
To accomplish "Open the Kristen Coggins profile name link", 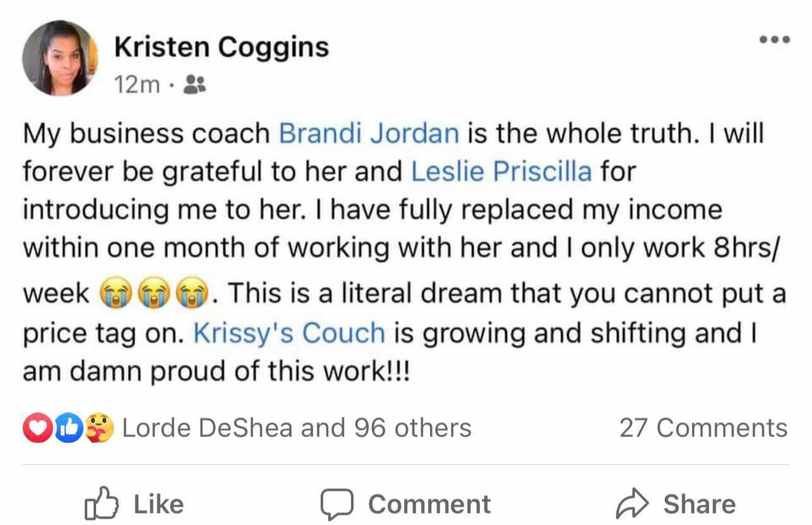I will pos(221,48).
